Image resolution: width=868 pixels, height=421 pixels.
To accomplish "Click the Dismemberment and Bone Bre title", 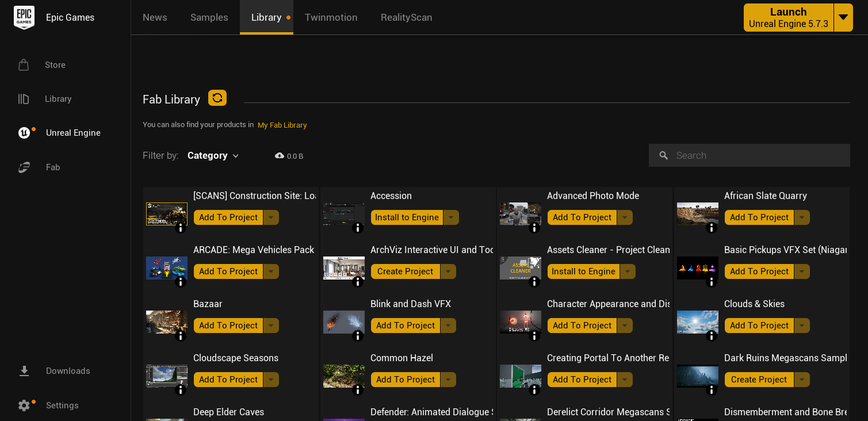I will pos(786,412).
